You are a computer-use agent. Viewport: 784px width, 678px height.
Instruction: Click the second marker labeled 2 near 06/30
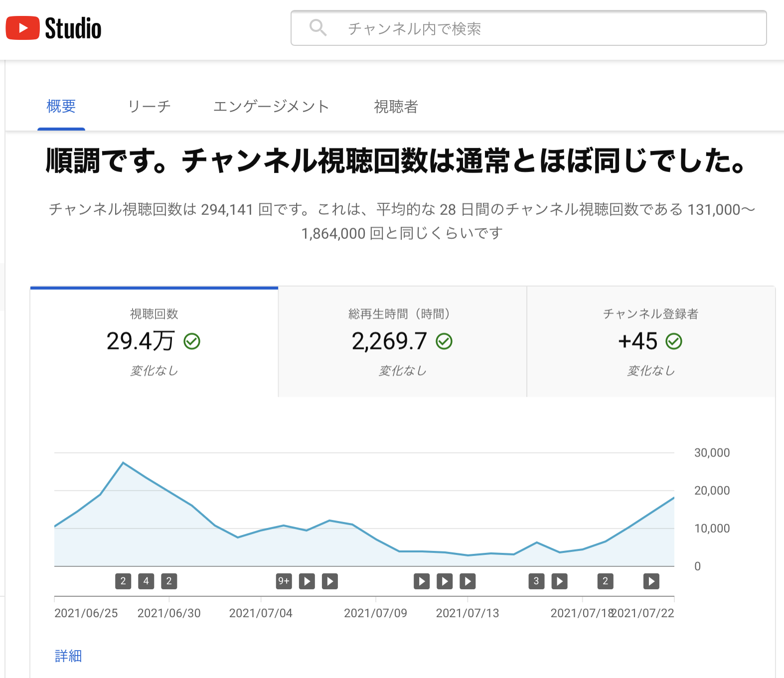(169, 581)
